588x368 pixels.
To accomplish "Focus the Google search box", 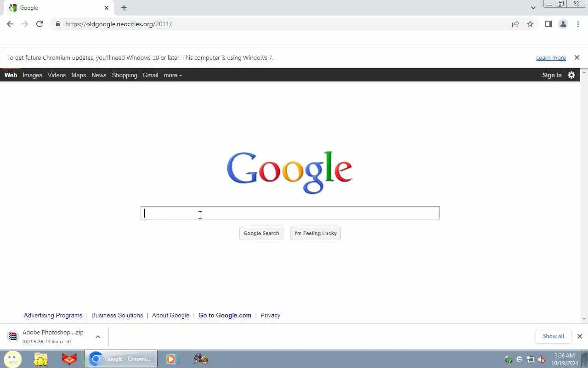I will [290, 213].
